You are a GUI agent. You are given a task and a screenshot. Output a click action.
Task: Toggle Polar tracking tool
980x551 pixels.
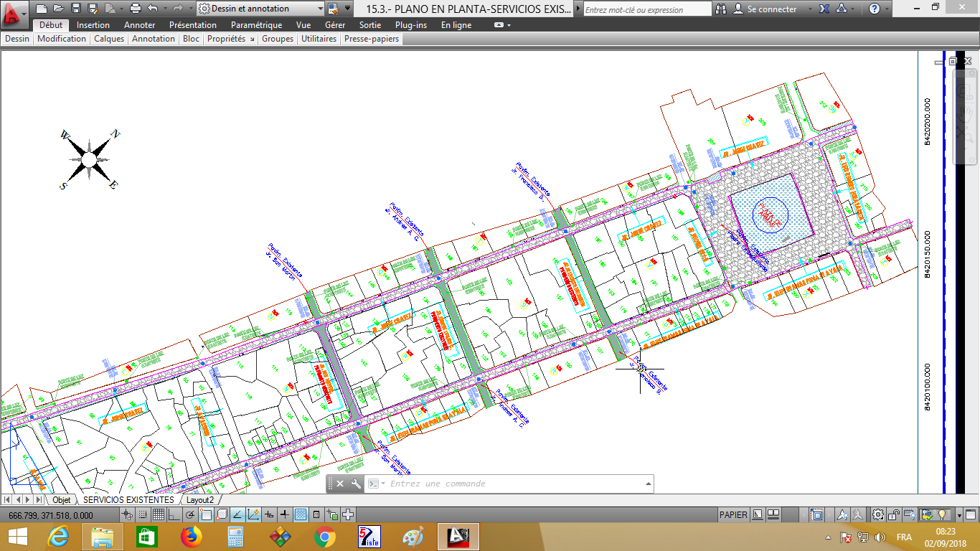tap(191, 514)
